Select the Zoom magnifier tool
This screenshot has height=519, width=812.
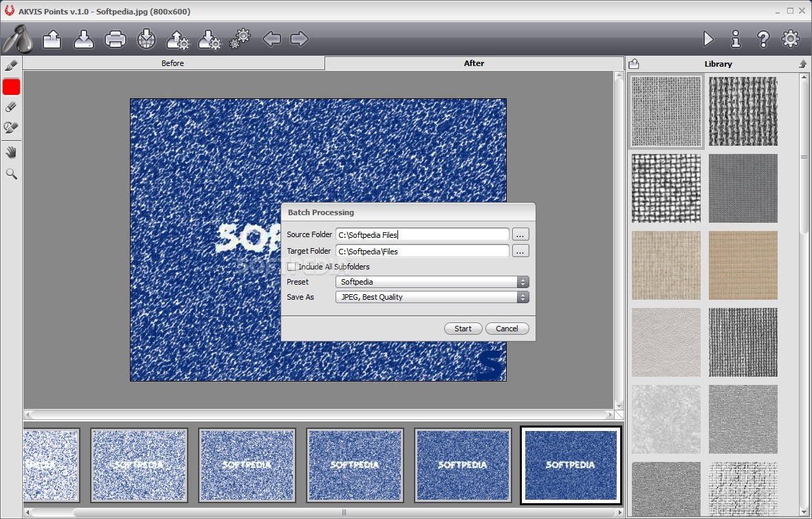click(12, 173)
